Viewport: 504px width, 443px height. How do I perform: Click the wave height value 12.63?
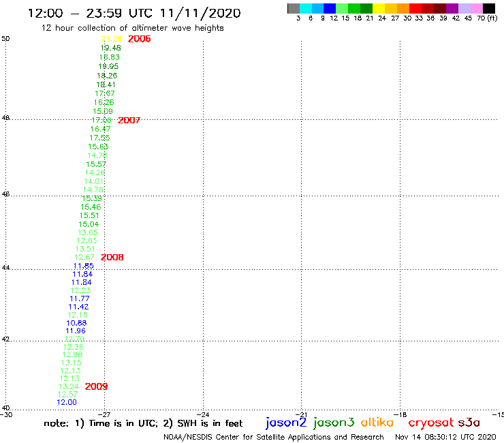click(86, 241)
